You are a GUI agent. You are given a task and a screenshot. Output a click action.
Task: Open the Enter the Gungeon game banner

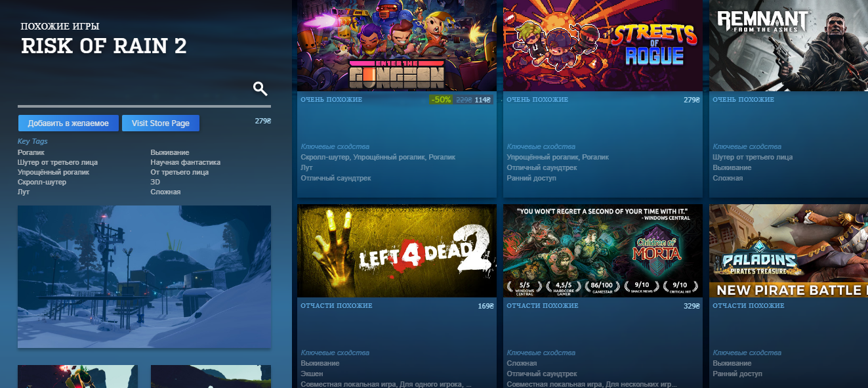coord(396,45)
